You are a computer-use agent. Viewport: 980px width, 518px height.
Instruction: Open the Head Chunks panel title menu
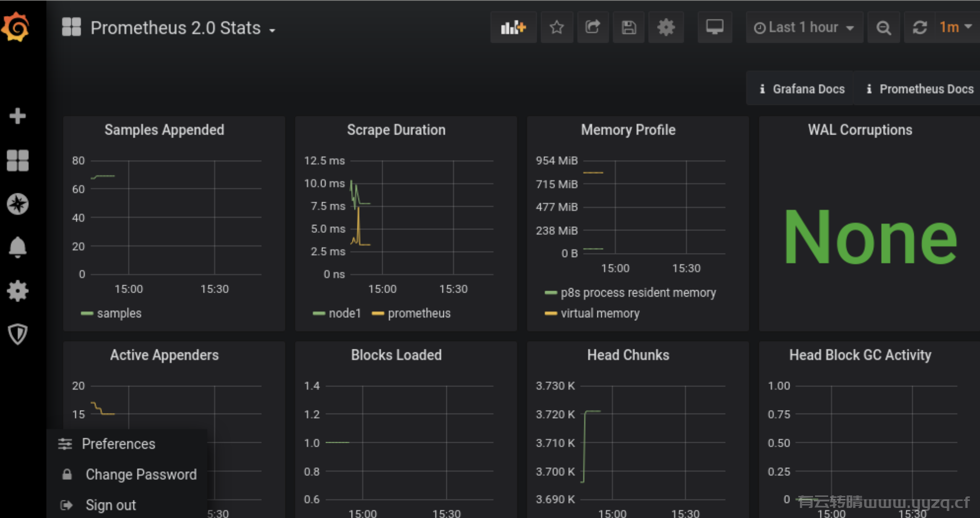(x=628, y=355)
